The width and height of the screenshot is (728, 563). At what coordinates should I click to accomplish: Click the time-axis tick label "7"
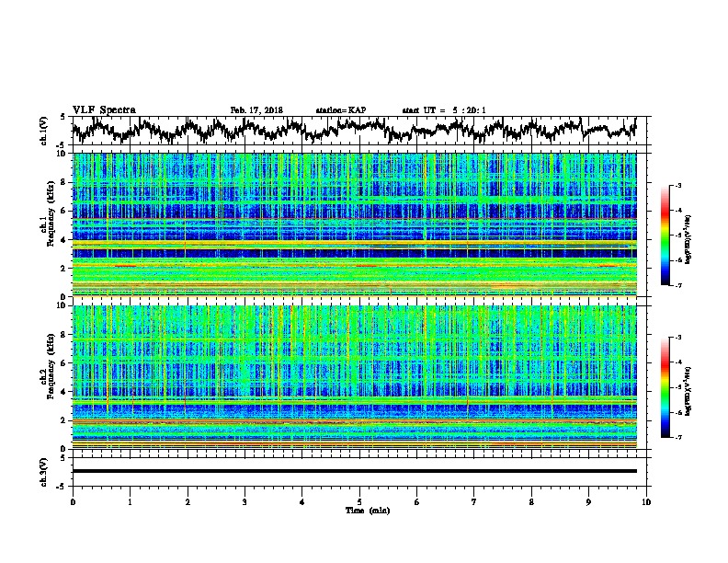click(x=474, y=502)
